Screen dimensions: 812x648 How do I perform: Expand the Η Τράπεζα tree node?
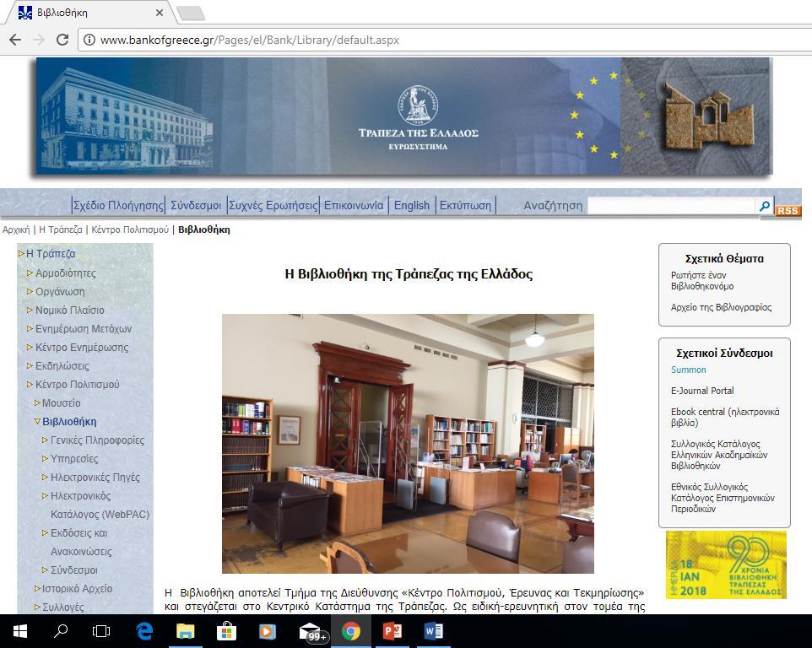21,254
